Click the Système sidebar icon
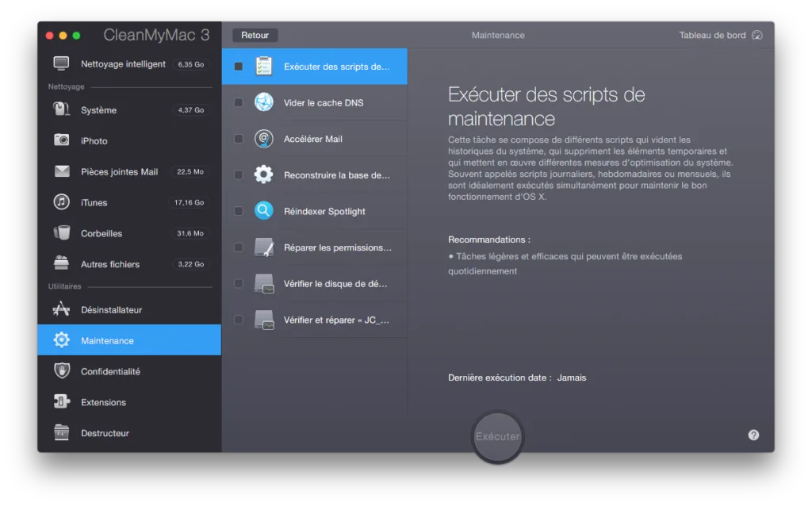Screen dimensions: 812x506 (61, 109)
